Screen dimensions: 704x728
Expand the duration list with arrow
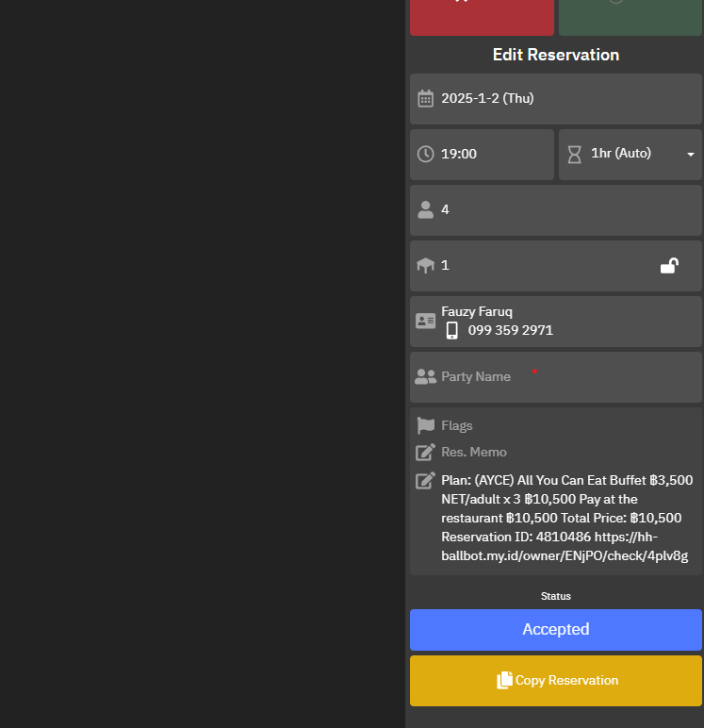(x=690, y=155)
